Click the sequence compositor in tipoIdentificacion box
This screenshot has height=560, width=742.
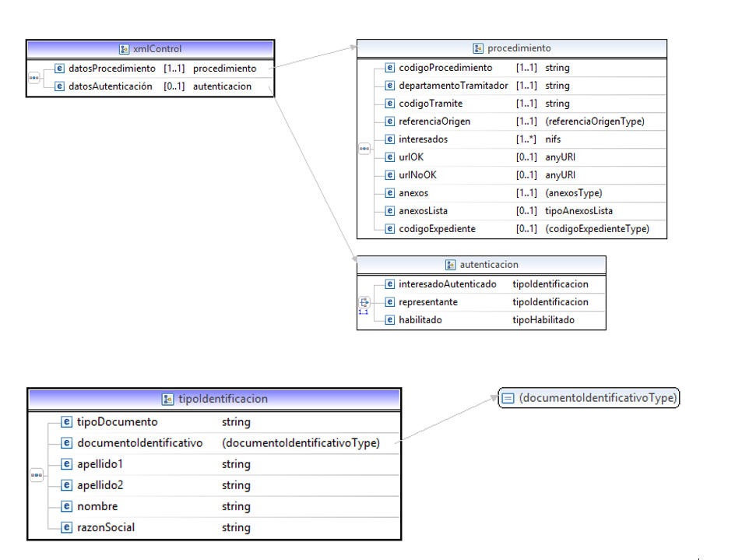coord(37,475)
